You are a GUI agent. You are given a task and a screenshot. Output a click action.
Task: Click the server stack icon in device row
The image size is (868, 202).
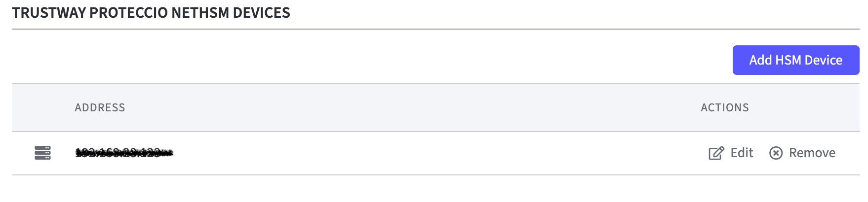pos(42,153)
